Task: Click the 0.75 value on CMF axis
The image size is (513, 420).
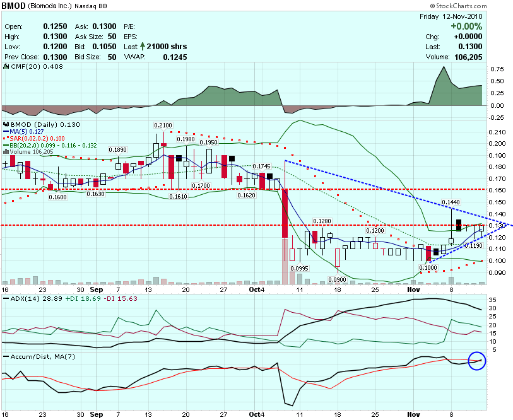Action: 497,69
